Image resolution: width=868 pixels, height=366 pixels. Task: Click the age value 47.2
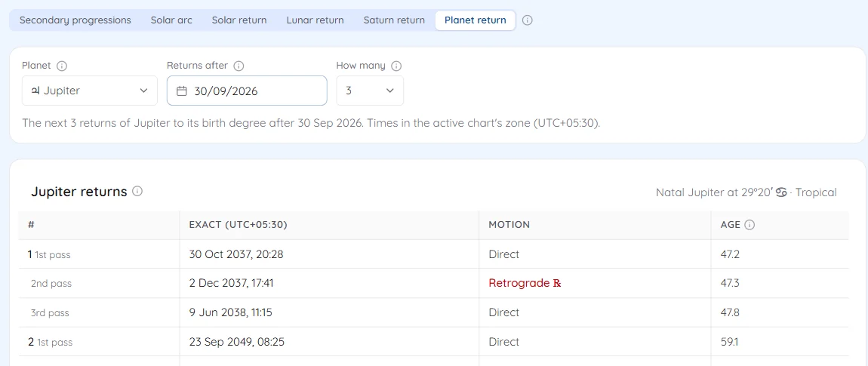pos(730,255)
